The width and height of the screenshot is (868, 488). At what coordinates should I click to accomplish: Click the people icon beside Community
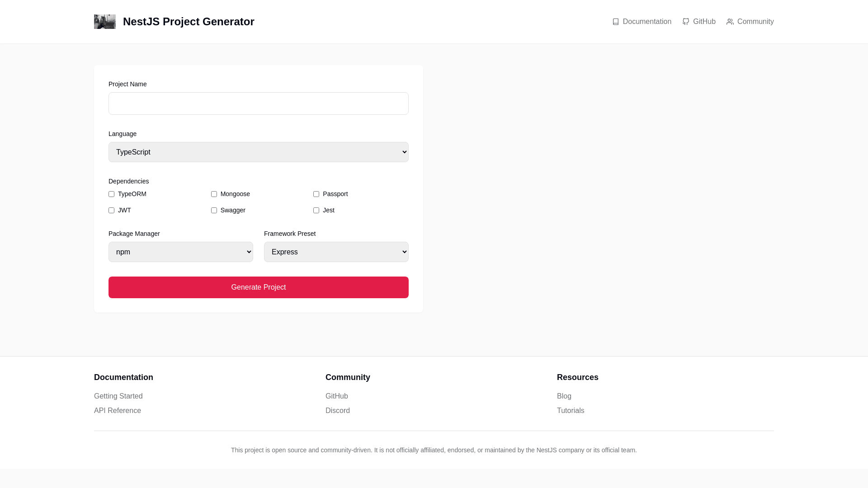coord(730,22)
